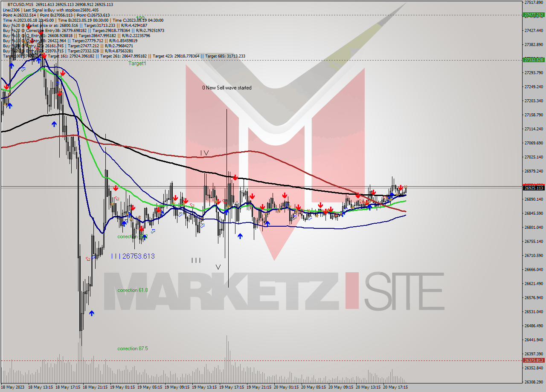Click the '20 May 09:15' time label
The image size is (546, 392).
pyautogui.click(x=342, y=388)
